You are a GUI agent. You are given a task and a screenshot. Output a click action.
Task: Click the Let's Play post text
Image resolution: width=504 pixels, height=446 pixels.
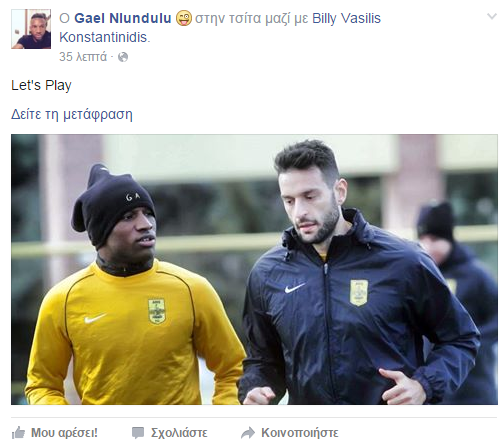41,85
